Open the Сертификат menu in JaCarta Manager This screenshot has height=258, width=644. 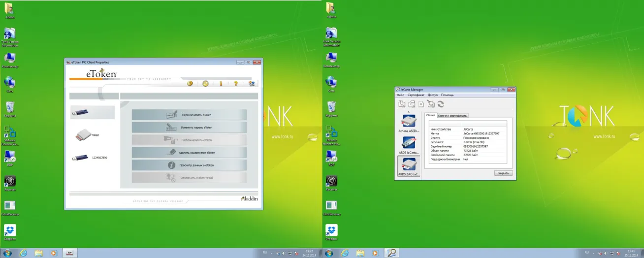coord(416,95)
